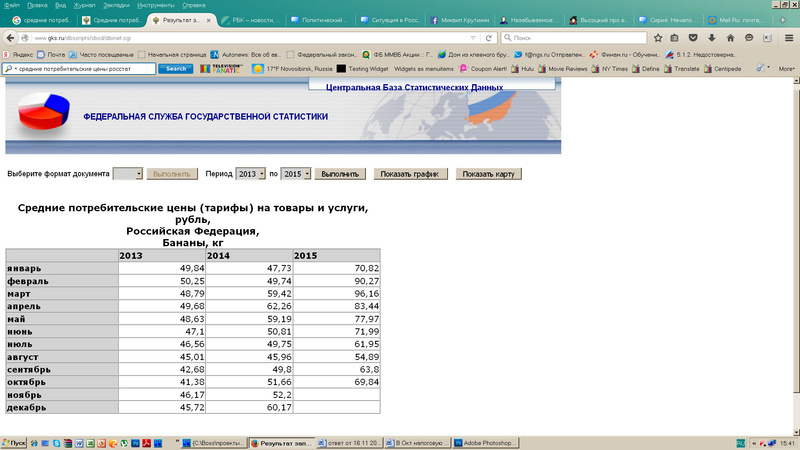Open the period start year dropdown (2013)
Screen dimensions: 800x450
(x=251, y=174)
